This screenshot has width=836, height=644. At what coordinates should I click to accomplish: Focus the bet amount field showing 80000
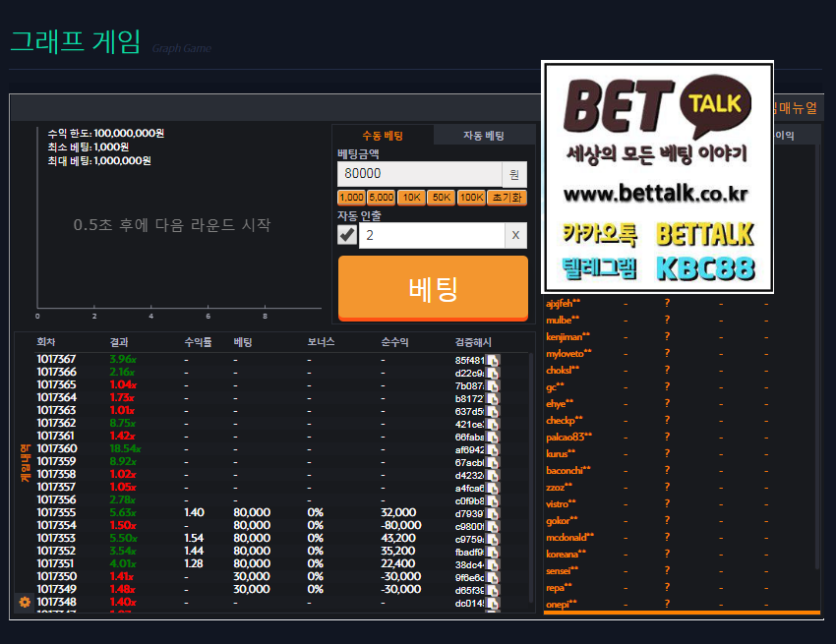coord(420,174)
